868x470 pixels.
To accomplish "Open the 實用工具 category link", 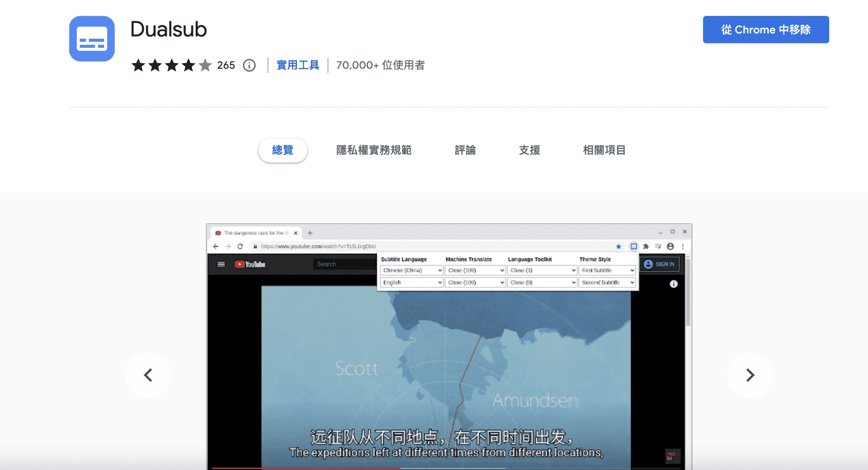I will tap(298, 65).
